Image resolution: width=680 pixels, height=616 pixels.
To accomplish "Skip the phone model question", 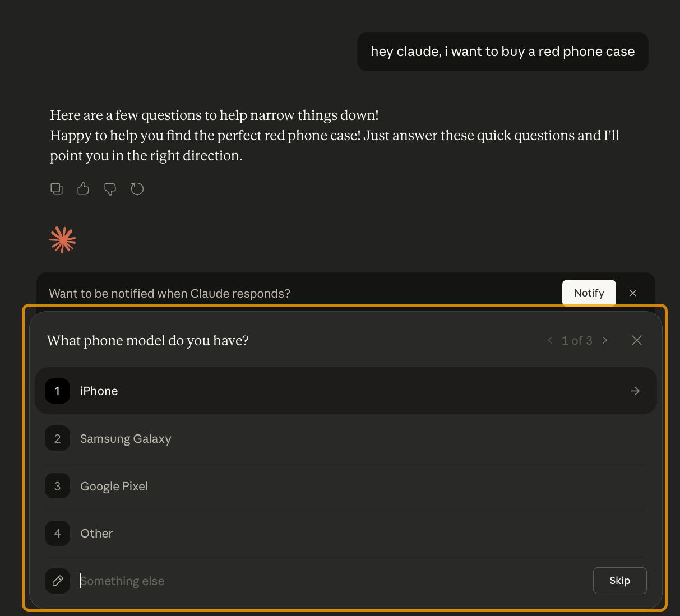I will (x=619, y=581).
